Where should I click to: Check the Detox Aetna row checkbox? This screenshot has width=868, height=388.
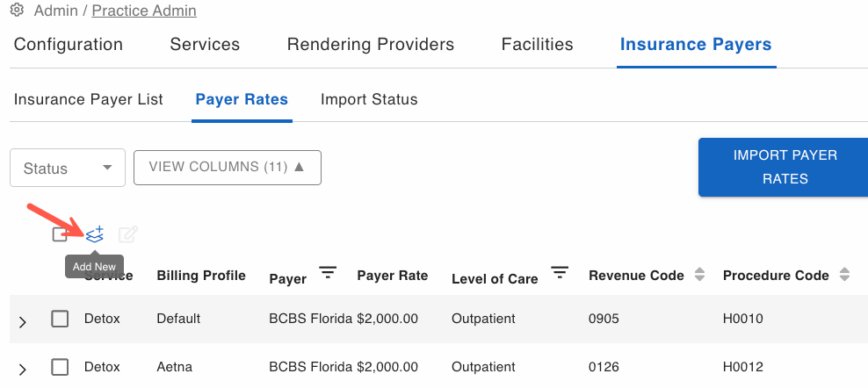[60, 367]
